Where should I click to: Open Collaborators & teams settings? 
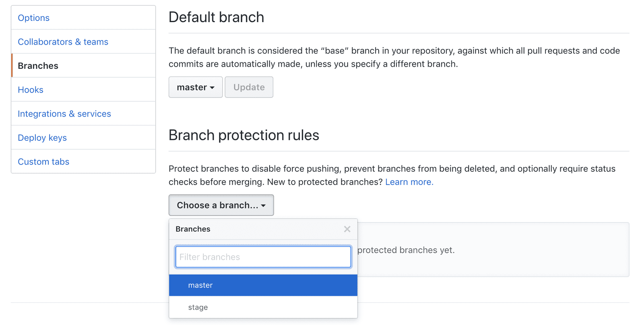pos(63,41)
